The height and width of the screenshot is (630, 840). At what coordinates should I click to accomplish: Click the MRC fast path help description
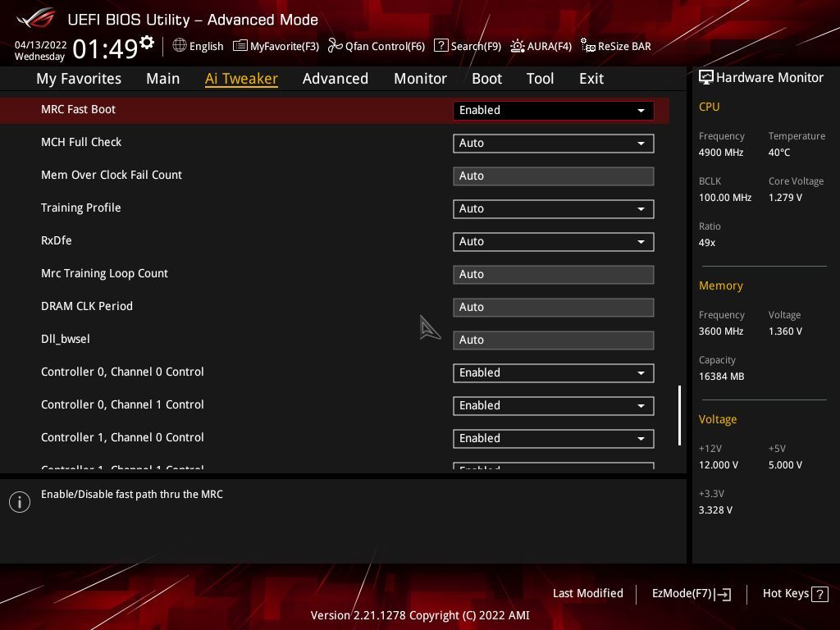[132, 495]
